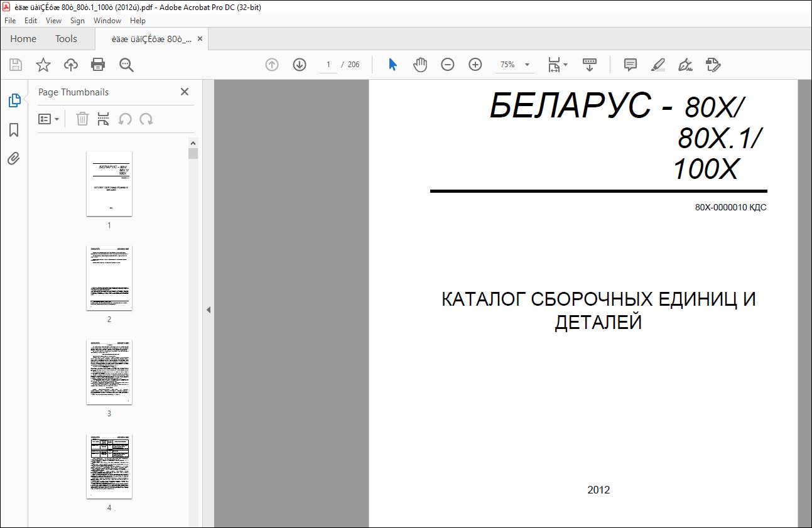Save the file with the floppy icon
812x528 pixels.
pos(16,65)
